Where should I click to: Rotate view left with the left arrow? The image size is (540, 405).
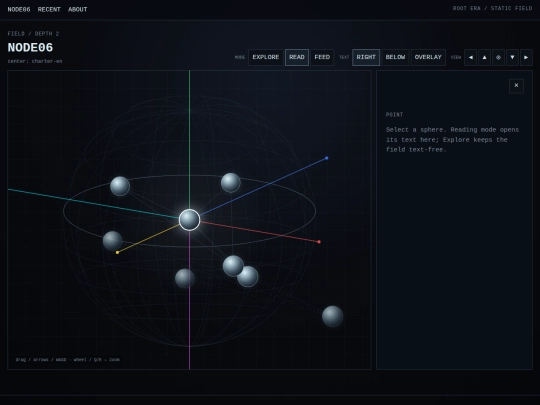(470, 58)
